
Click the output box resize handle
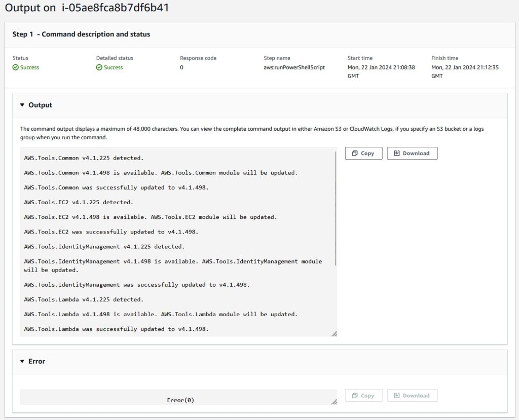click(334, 333)
